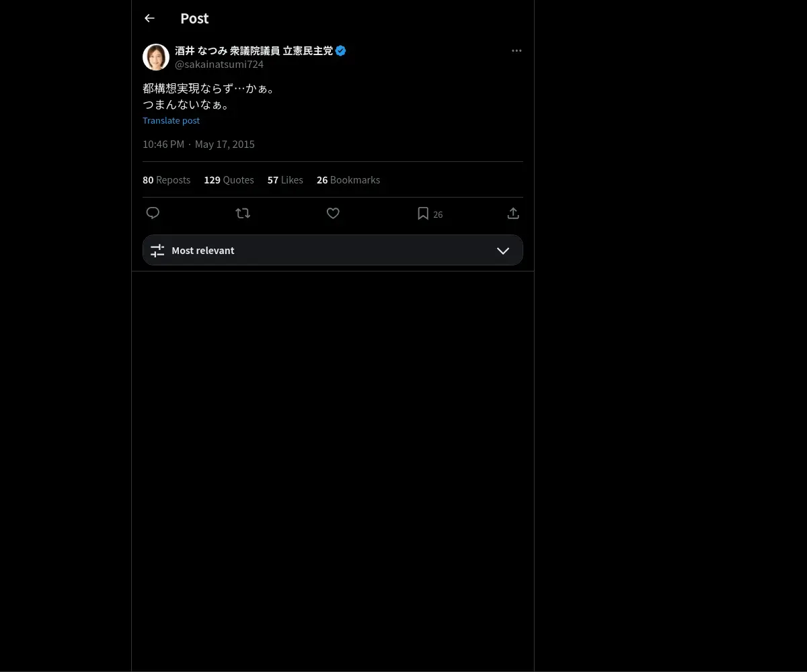Open the author's profile picture
This screenshot has height=672, width=807.
click(156, 57)
